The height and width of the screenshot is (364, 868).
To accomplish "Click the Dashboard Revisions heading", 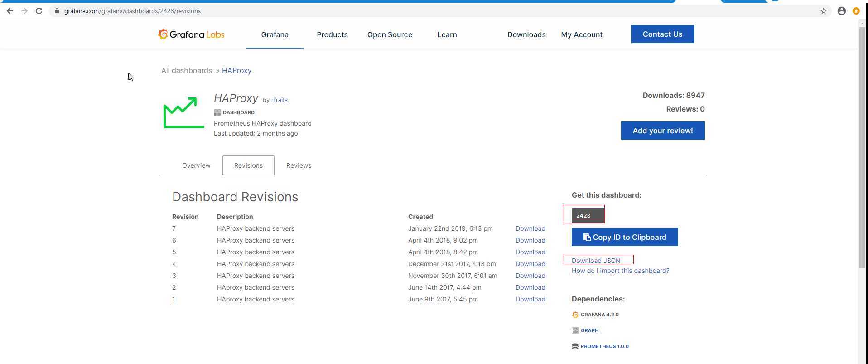I will pyautogui.click(x=235, y=197).
